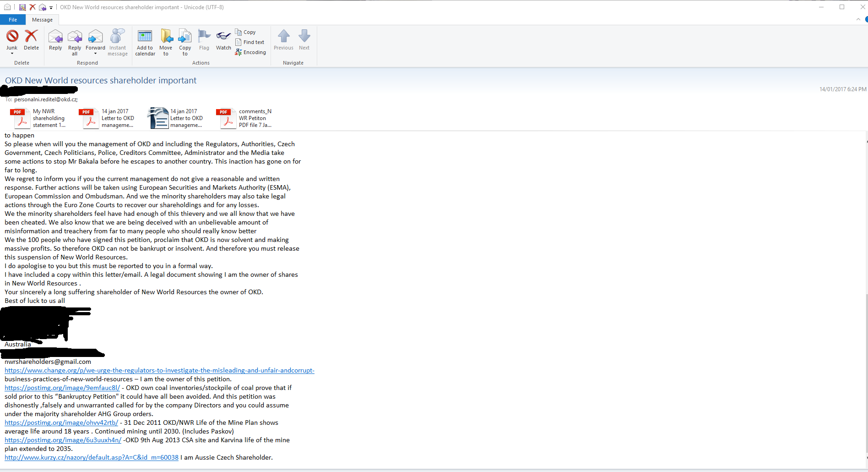Screen dimensions: 868x472
Task: Click the email subject heading
Action: click(101, 80)
